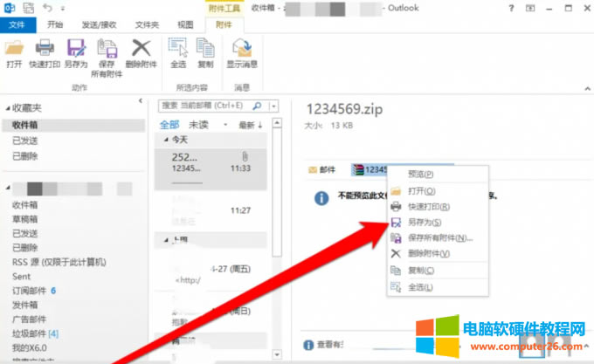Click the Message envelope icon beside attachment
This screenshot has height=364, width=594.
(313, 170)
